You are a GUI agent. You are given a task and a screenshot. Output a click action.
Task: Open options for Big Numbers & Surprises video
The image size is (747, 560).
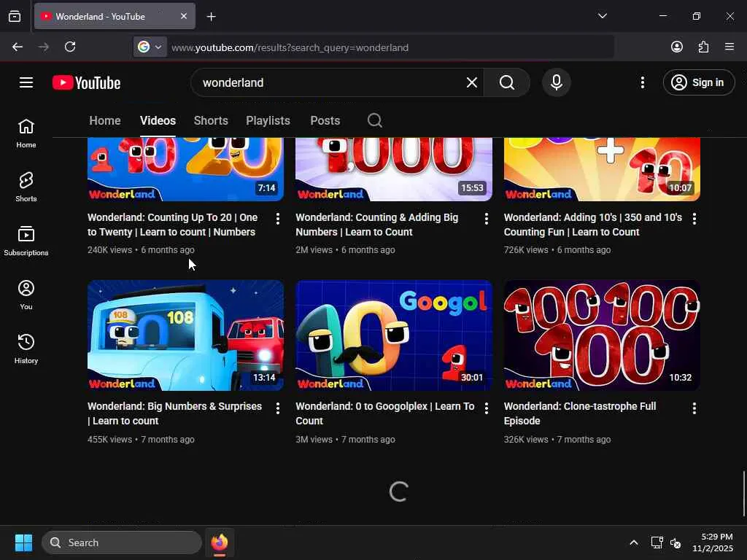(x=278, y=408)
